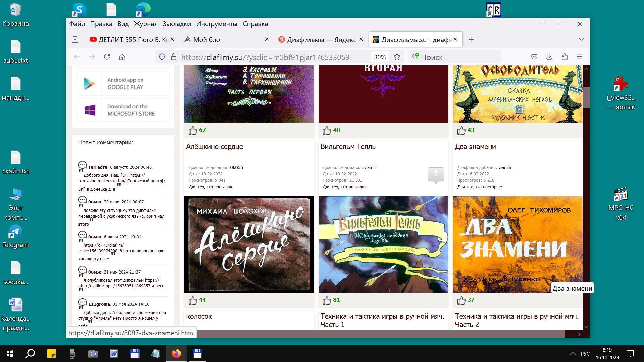Like the Вильгельм Телль diafilm thumbs-up
This screenshot has height=362, width=644.
pyautogui.click(x=327, y=300)
